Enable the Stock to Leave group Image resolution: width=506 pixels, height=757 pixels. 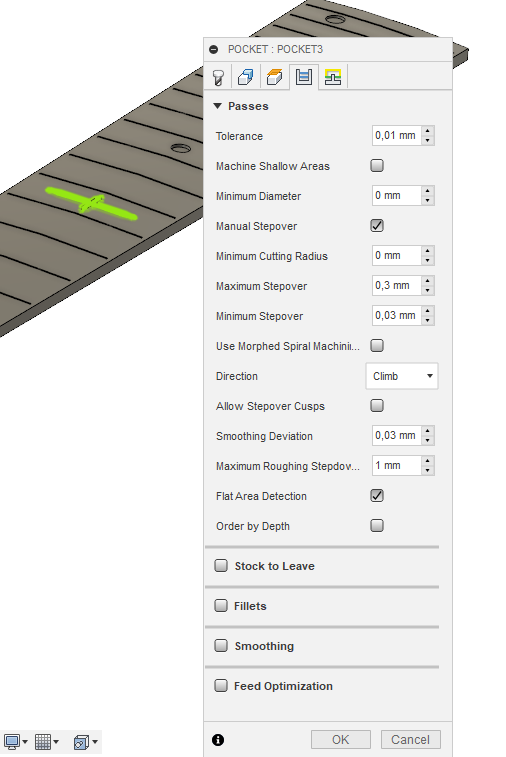pyautogui.click(x=221, y=565)
